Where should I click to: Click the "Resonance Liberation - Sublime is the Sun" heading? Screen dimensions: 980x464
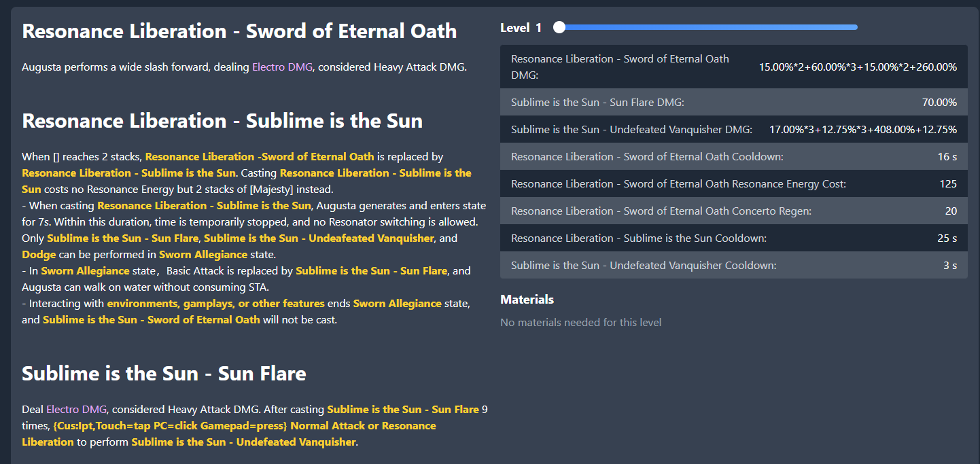click(222, 121)
